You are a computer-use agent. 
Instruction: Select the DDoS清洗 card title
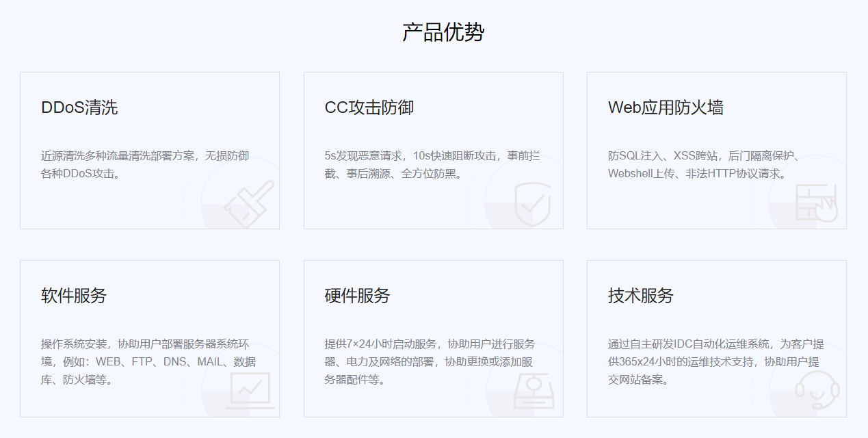click(79, 107)
